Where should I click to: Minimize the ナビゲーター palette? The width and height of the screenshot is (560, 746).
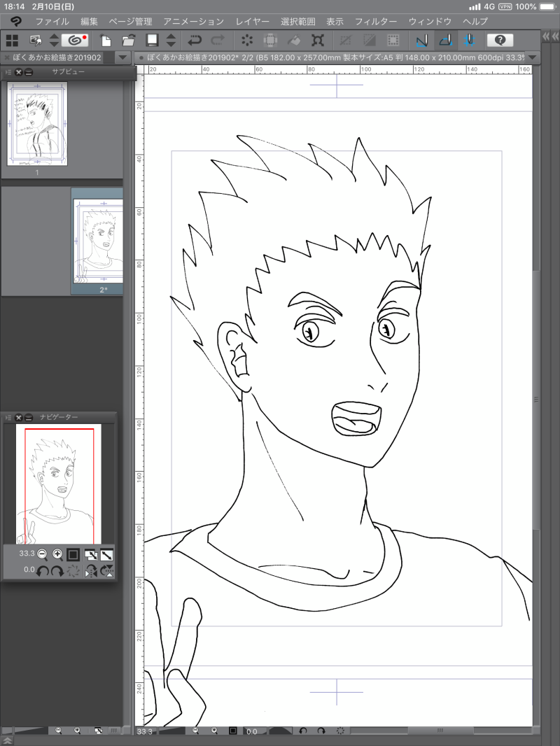coord(29,417)
